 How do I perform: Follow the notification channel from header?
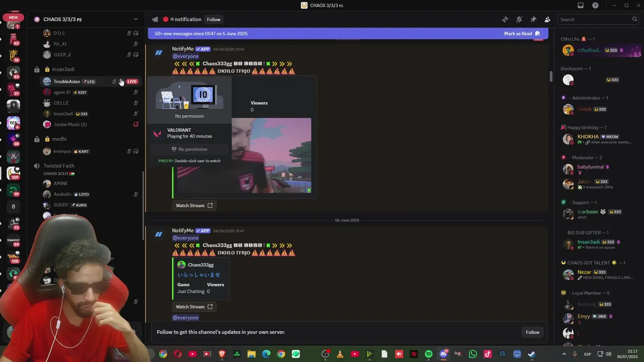point(214,20)
